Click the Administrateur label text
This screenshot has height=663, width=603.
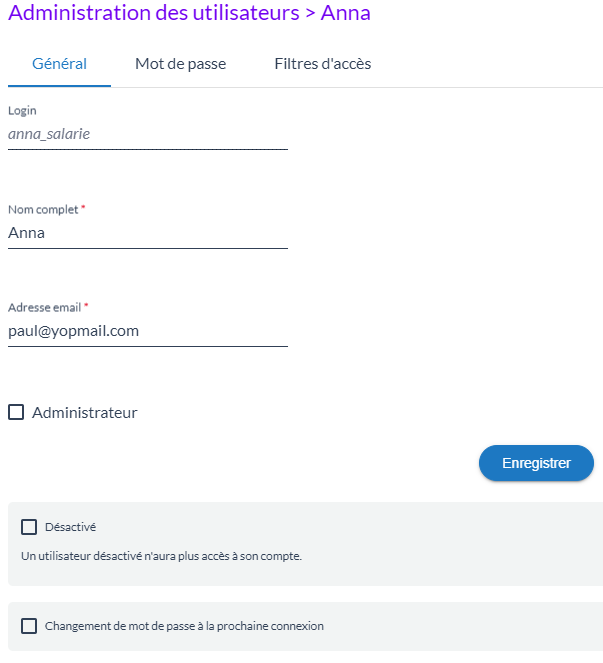pyautogui.click(x=85, y=412)
